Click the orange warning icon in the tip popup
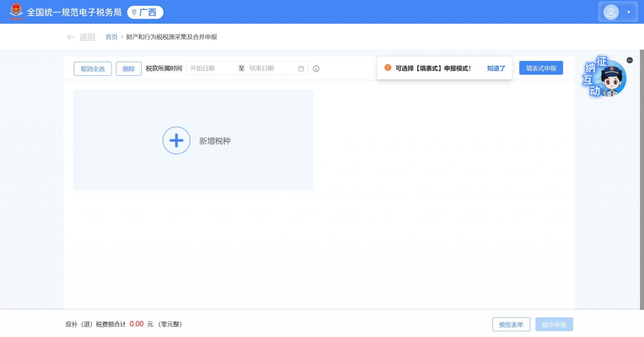 [387, 68]
